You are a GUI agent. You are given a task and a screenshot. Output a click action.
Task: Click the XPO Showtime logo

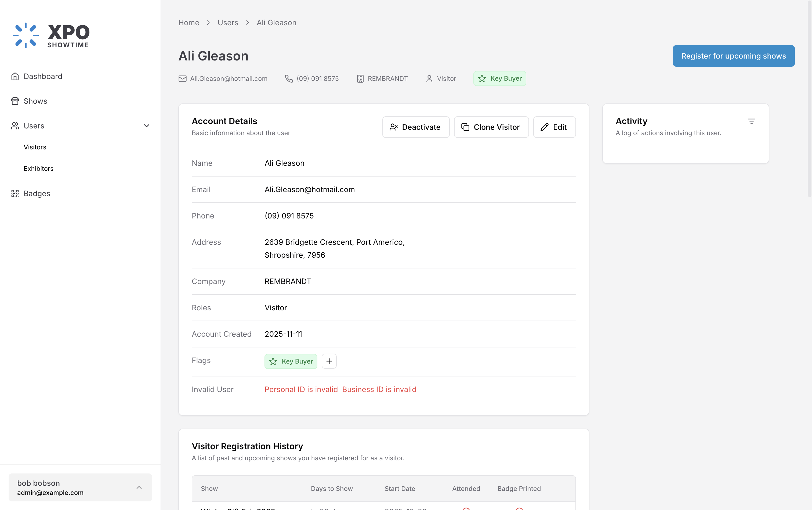(x=51, y=35)
